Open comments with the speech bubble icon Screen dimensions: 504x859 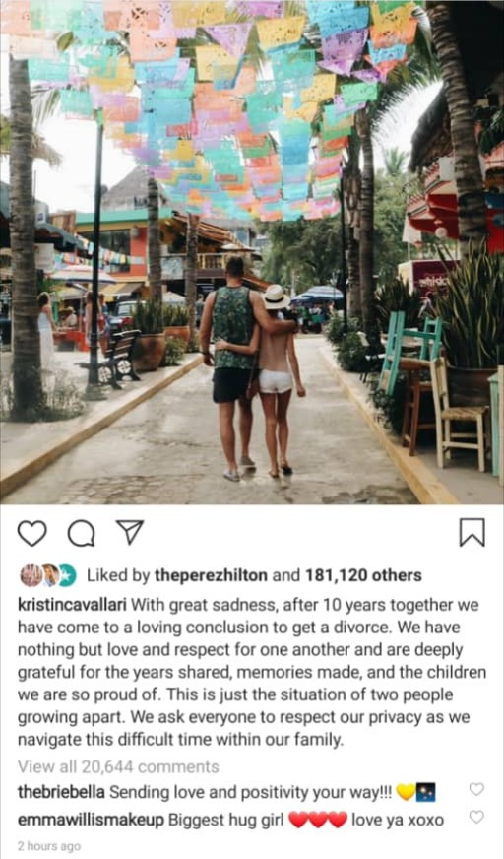(81, 533)
